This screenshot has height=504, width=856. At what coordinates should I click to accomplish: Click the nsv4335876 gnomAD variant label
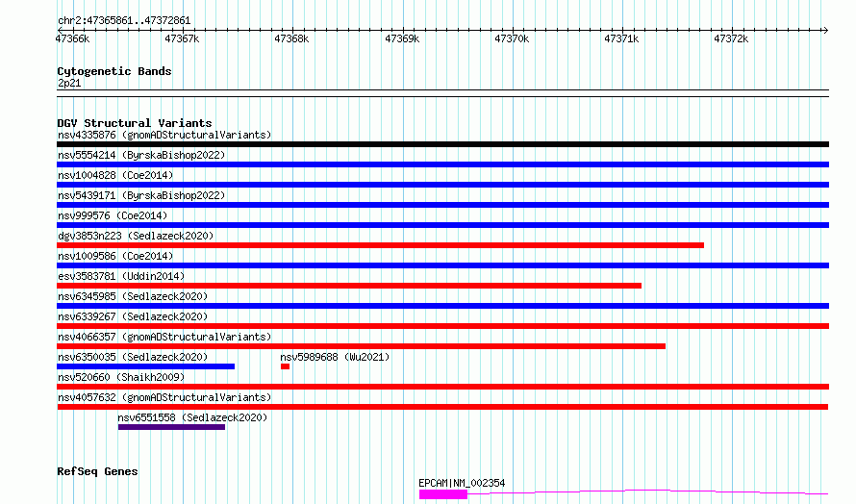pos(164,135)
